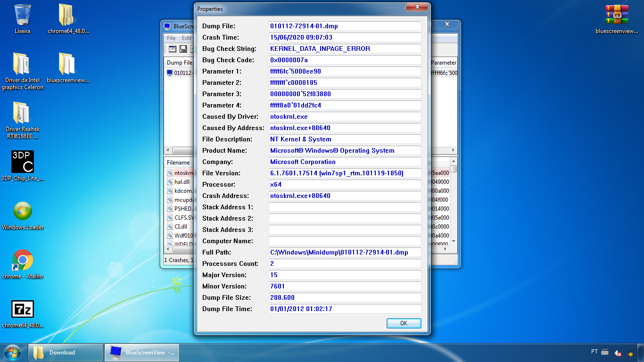Click the Parameter 2 value field

tap(345, 82)
